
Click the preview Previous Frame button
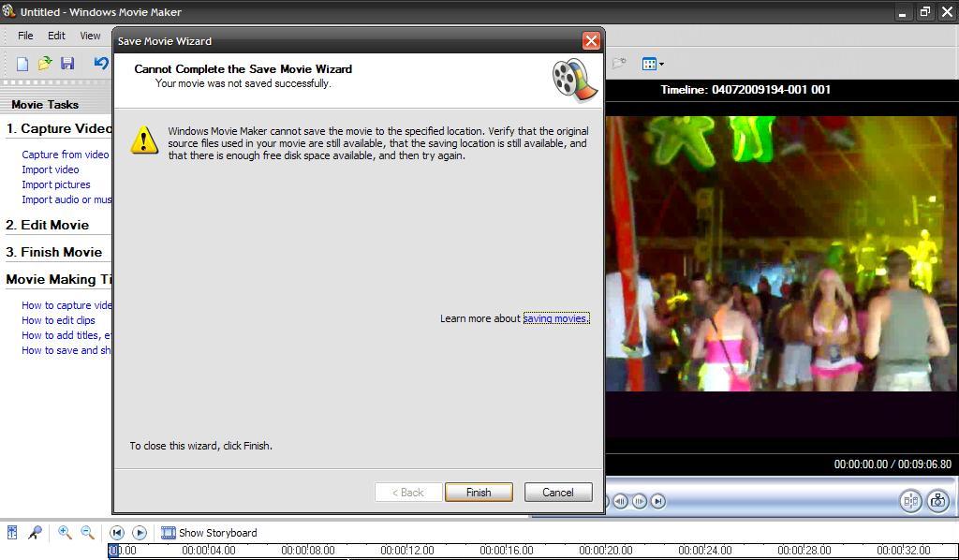(x=620, y=501)
